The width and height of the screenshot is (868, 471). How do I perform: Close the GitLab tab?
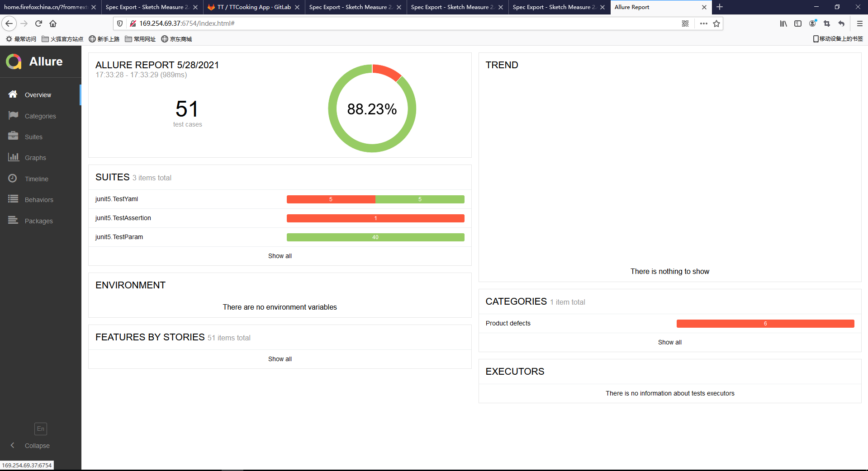point(297,7)
